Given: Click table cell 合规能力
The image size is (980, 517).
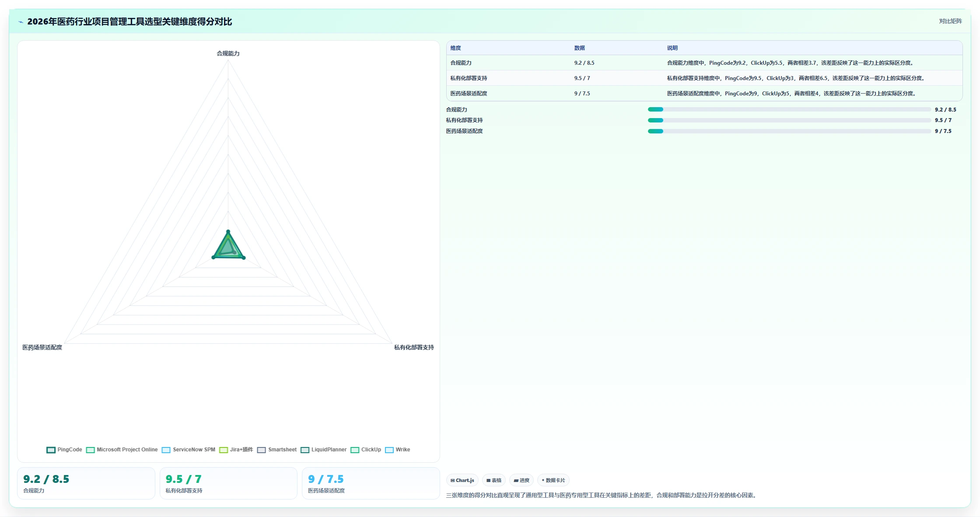Looking at the screenshot, I should point(461,63).
